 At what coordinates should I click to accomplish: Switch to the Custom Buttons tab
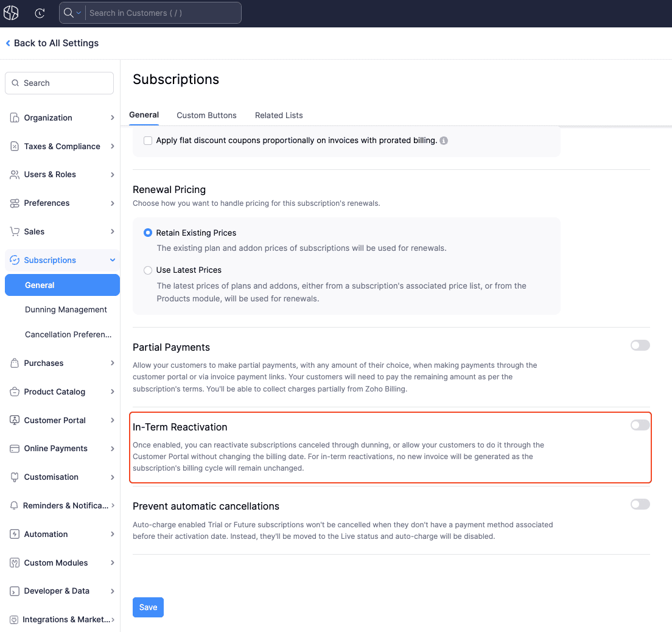pyautogui.click(x=206, y=115)
